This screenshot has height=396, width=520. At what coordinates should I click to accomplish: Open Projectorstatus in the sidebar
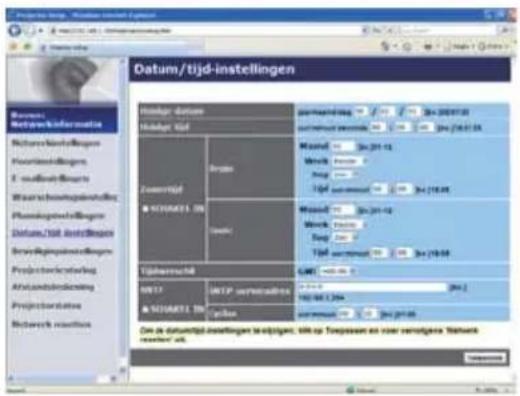46,306
